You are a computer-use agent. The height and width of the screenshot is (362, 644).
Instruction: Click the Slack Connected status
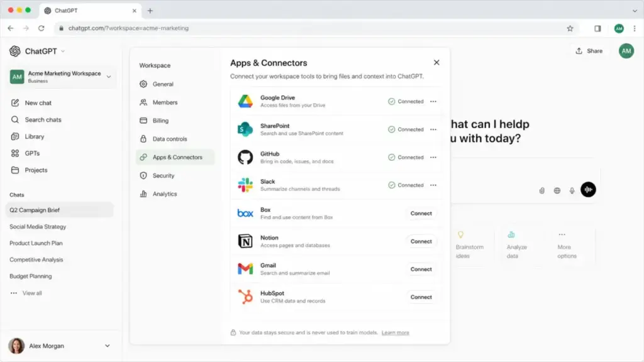406,185
